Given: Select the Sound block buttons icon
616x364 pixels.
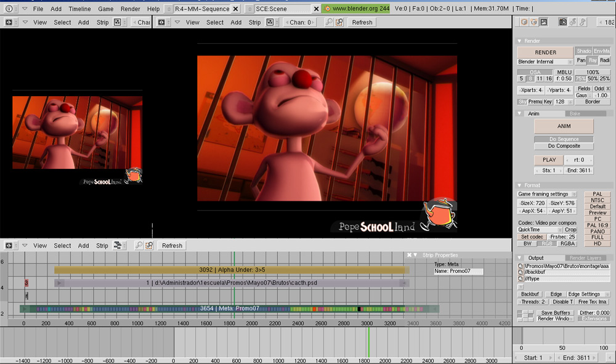Looking at the screenshot, I should point(583,22).
